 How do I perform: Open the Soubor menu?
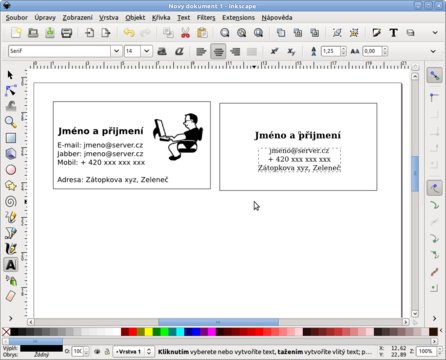17,17
